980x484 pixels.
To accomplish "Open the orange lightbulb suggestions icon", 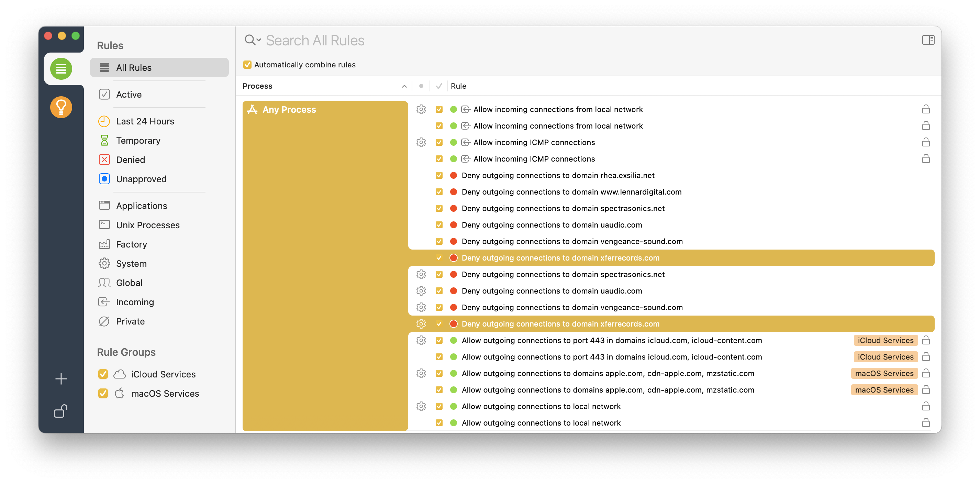I will pos(61,107).
